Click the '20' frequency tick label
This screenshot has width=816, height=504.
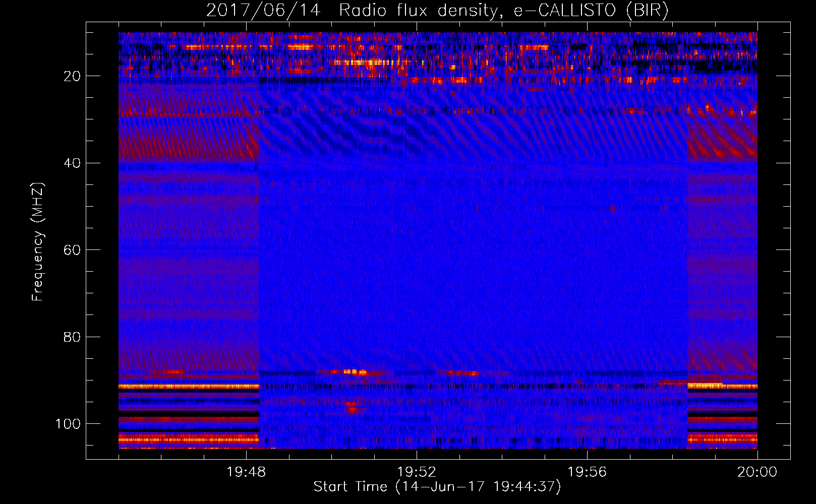tap(72, 76)
